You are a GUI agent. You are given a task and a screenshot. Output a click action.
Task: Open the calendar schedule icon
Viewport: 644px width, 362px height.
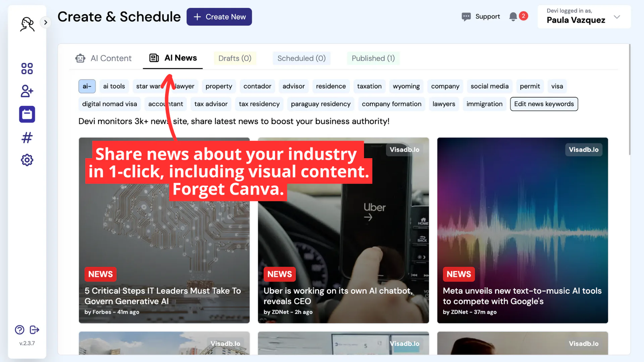pos(27,114)
